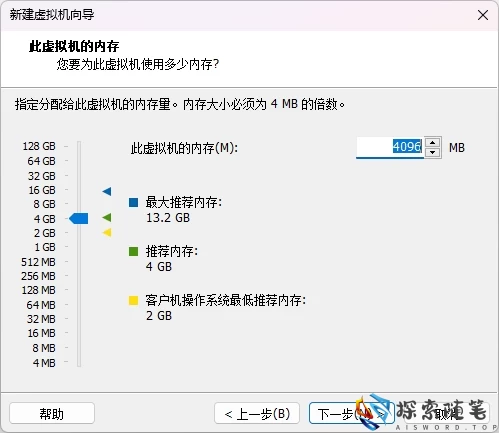Image resolution: width=499 pixels, height=433 pixels.
Task: Click the slider track near 4 MB
Action: (79, 363)
